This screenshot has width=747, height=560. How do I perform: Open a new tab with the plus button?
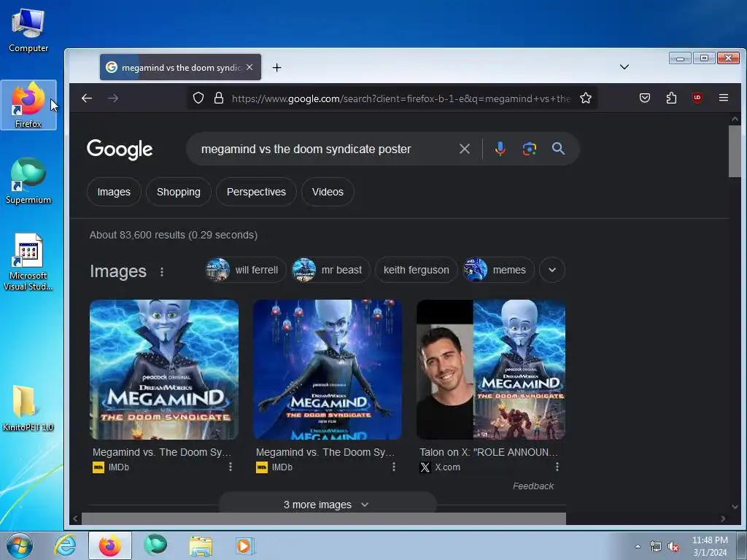pyautogui.click(x=276, y=68)
